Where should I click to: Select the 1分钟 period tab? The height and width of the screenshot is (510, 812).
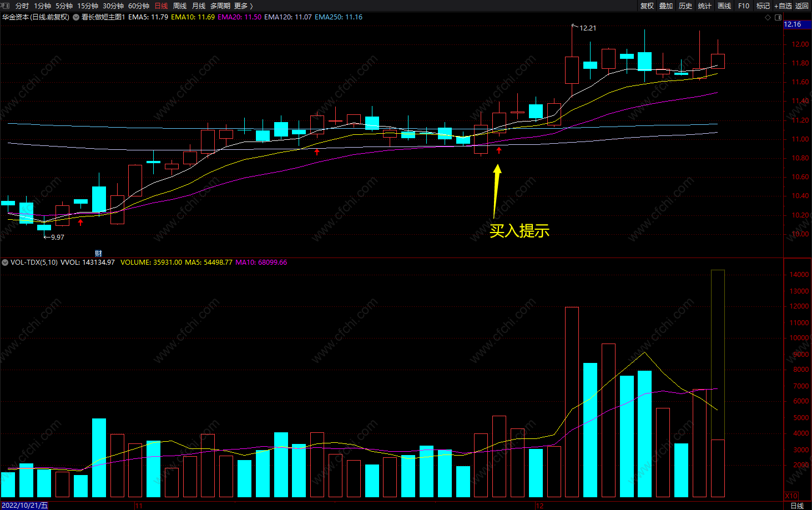tap(43, 6)
